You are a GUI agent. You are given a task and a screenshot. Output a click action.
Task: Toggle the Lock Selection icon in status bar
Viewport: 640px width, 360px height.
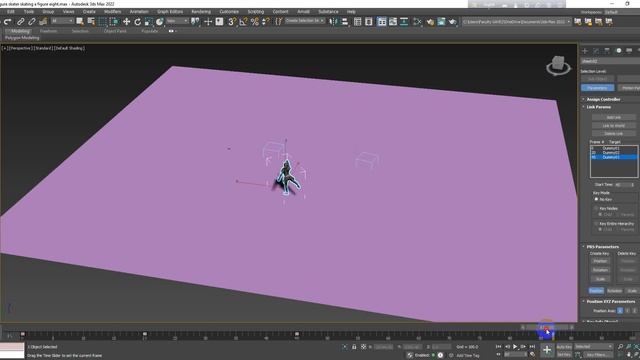pyautogui.click(x=354, y=347)
